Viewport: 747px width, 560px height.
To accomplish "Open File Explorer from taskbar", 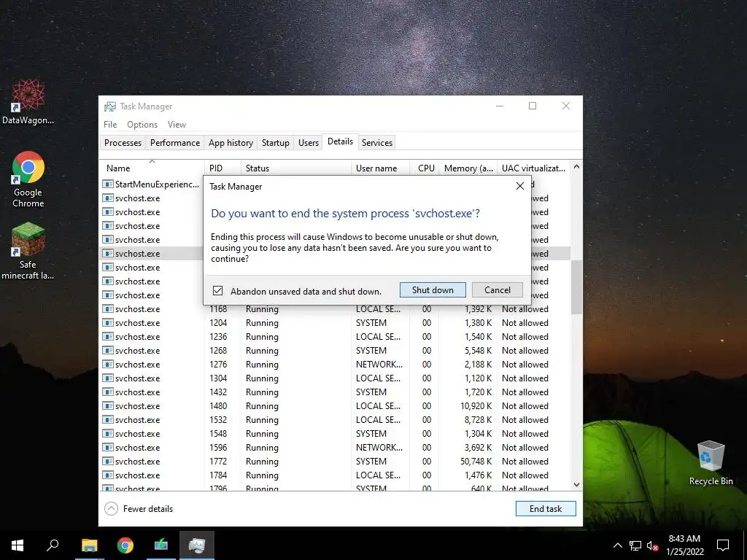I will (x=89, y=545).
